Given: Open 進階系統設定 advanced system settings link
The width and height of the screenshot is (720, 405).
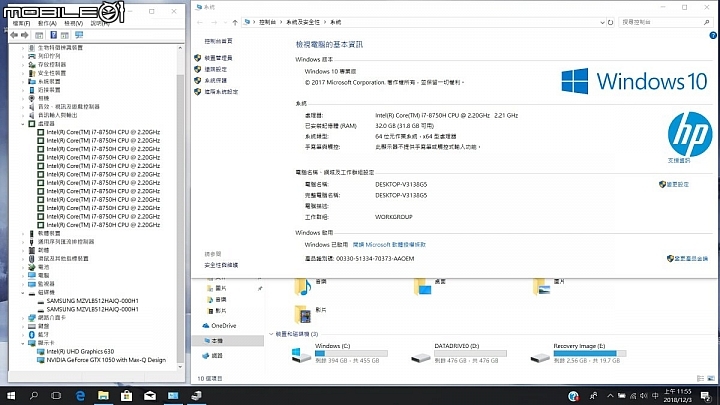Looking at the screenshot, I should point(221,92).
